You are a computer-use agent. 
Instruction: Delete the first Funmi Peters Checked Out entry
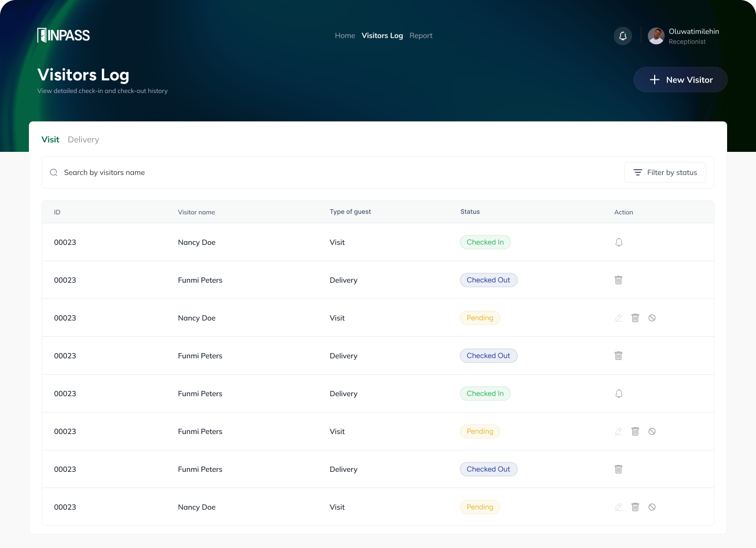point(618,280)
